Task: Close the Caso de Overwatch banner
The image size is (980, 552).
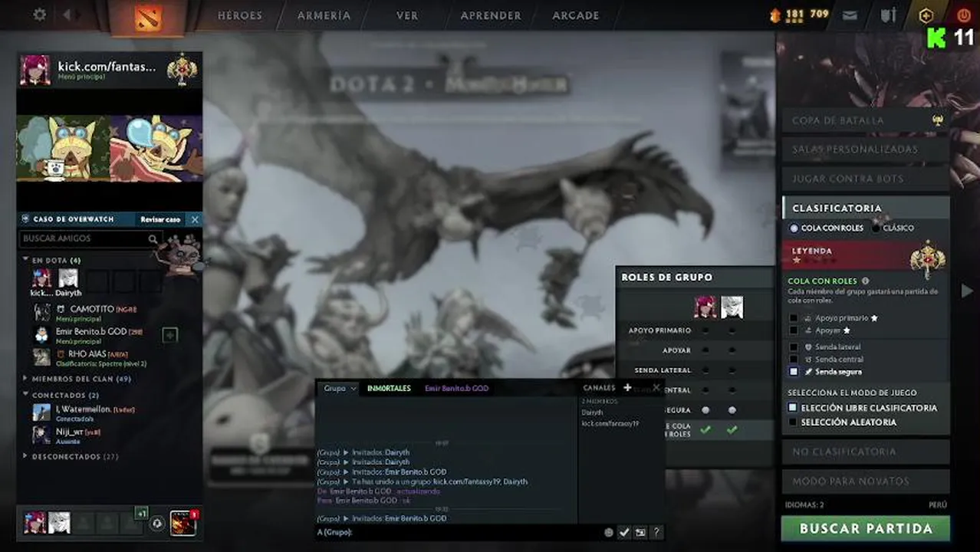Action: pos(195,219)
